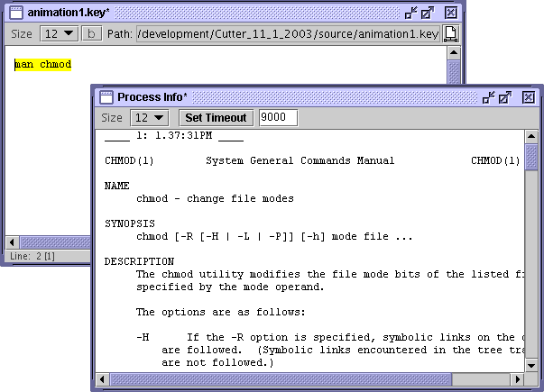Click the document icon beside the Path field
This screenshot has width=544, height=392.
coord(450,33)
